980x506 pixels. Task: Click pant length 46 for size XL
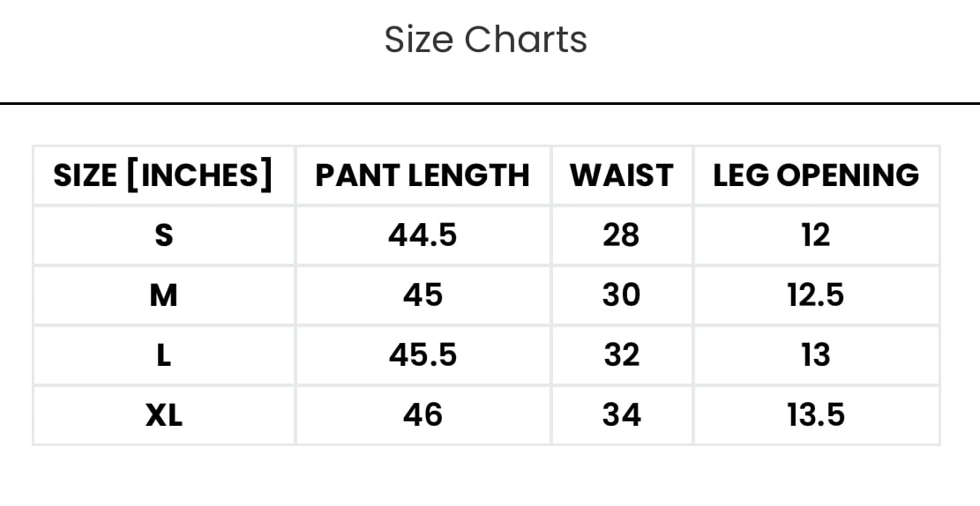coord(423,415)
